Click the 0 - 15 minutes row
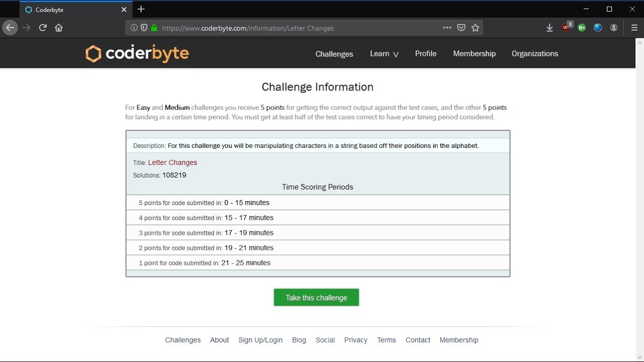 [318, 203]
